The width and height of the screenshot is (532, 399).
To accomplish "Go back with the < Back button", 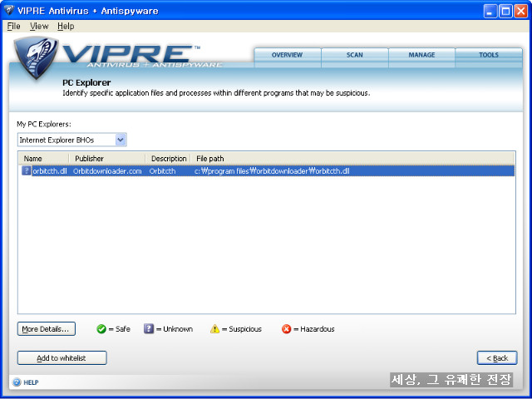I will pyautogui.click(x=497, y=358).
